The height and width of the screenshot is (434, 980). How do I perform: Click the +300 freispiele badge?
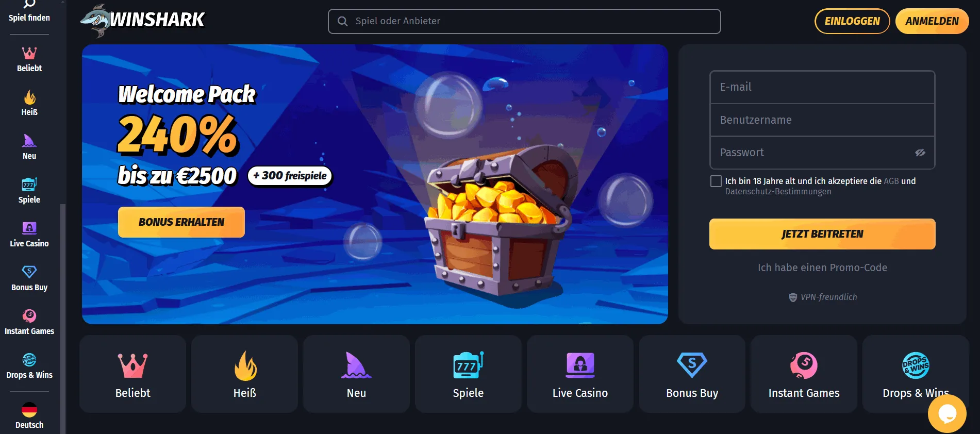point(290,176)
